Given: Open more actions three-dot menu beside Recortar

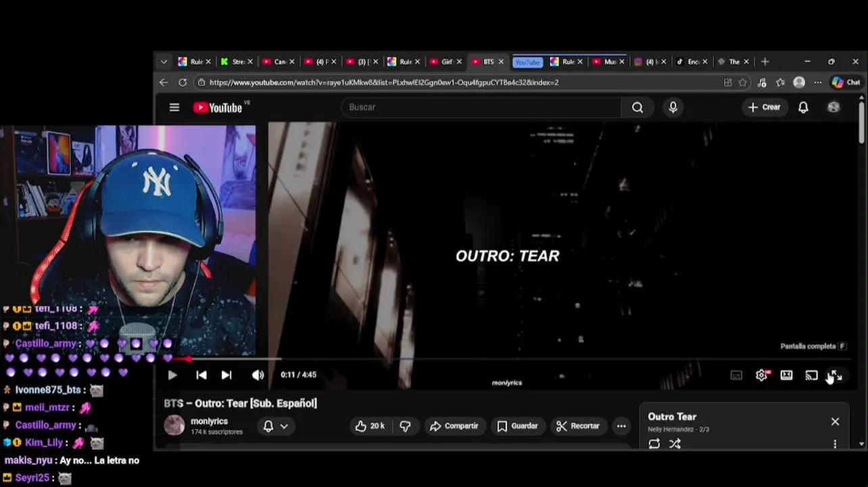Looking at the screenshot, I should tap(621, 426).
